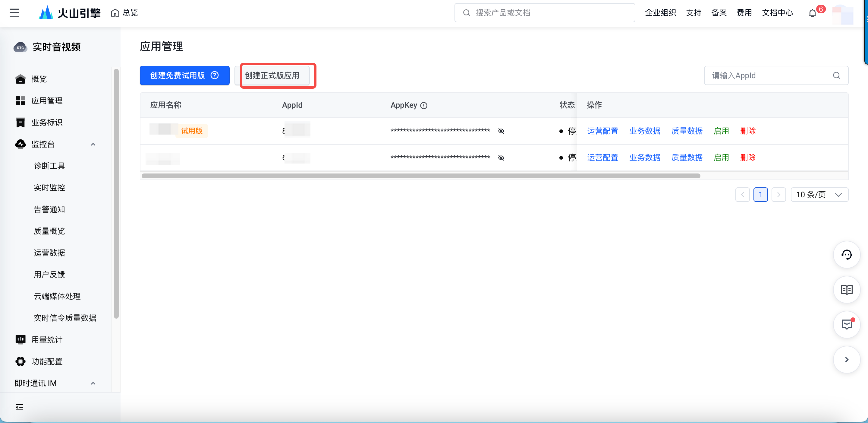Click the 创建正式版应用 button
The image size is (868, 423).
pyautogui.click(x=272, y=75)
